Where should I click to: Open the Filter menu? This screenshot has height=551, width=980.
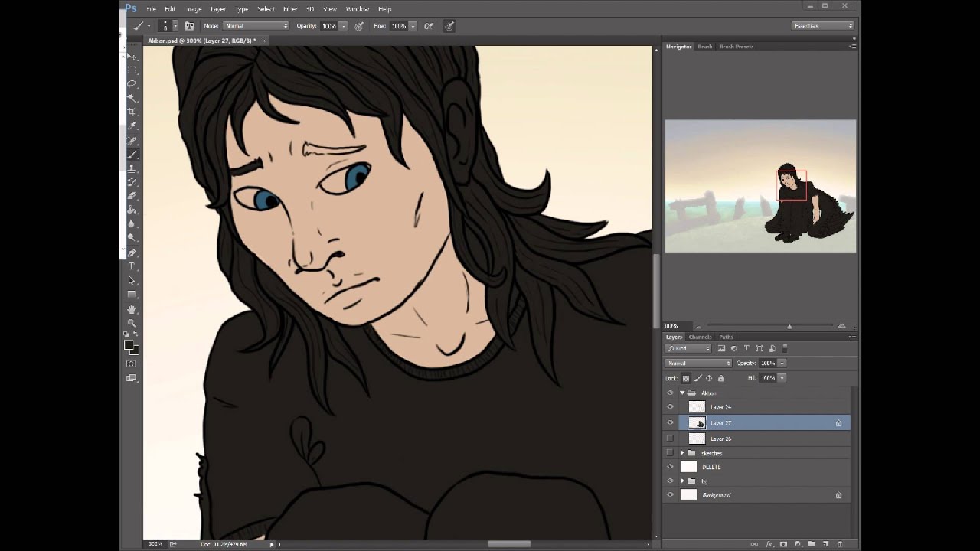[x=290, y=9]
